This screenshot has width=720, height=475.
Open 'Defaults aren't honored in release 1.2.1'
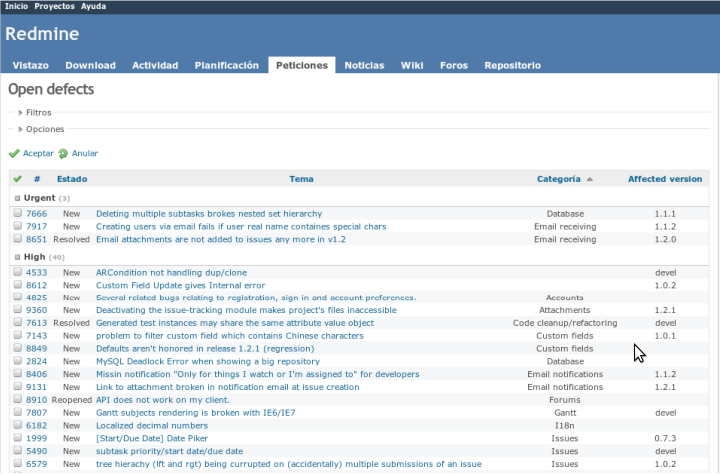[x=205, y=349]
